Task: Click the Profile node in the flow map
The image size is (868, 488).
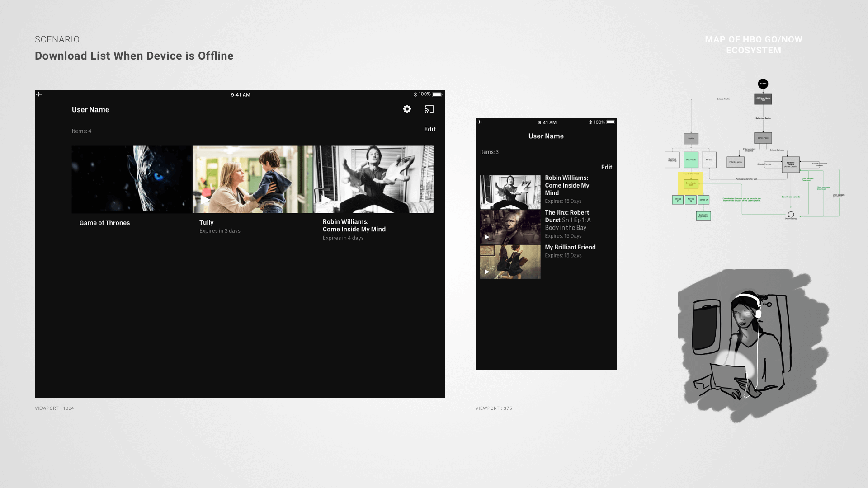Action: 691,138
